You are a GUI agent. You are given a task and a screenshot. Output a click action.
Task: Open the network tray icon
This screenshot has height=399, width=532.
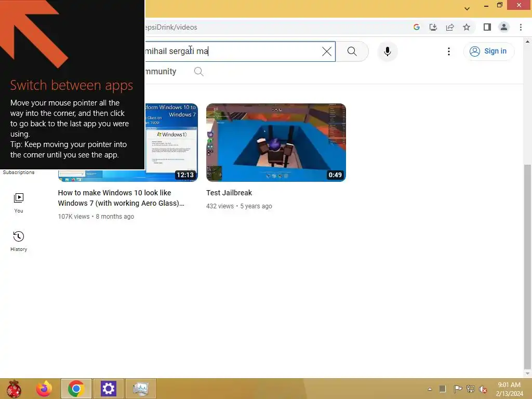tap(471, 389)
